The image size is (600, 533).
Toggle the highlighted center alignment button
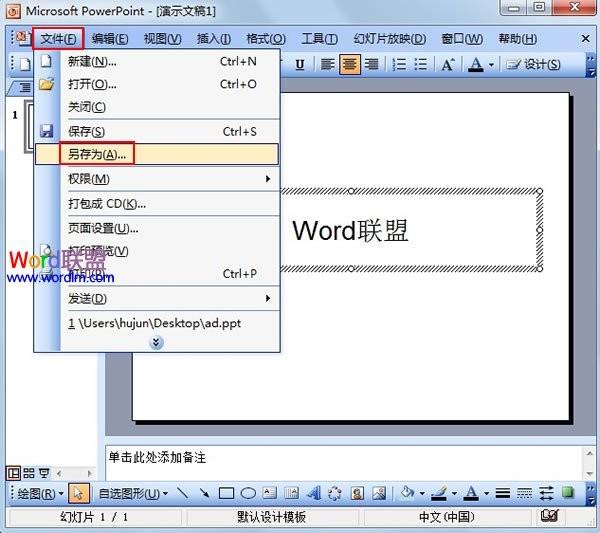(x=349, y=64)
